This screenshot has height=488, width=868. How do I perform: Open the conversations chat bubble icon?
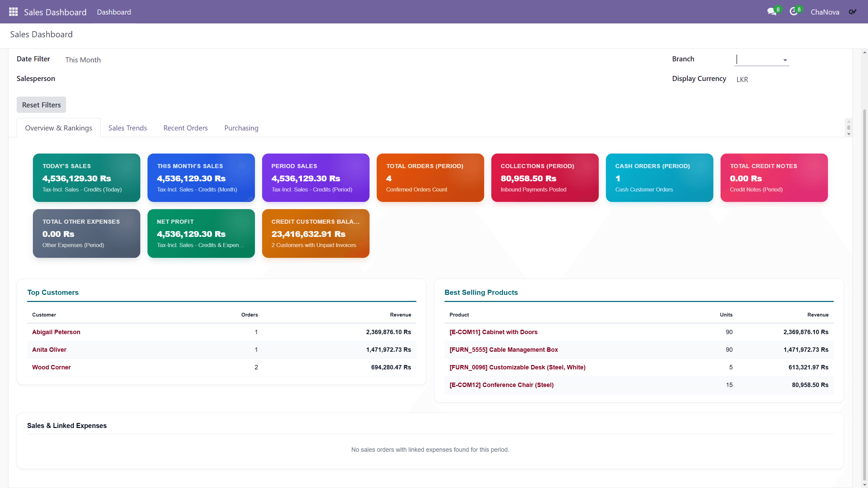point(772,12)
